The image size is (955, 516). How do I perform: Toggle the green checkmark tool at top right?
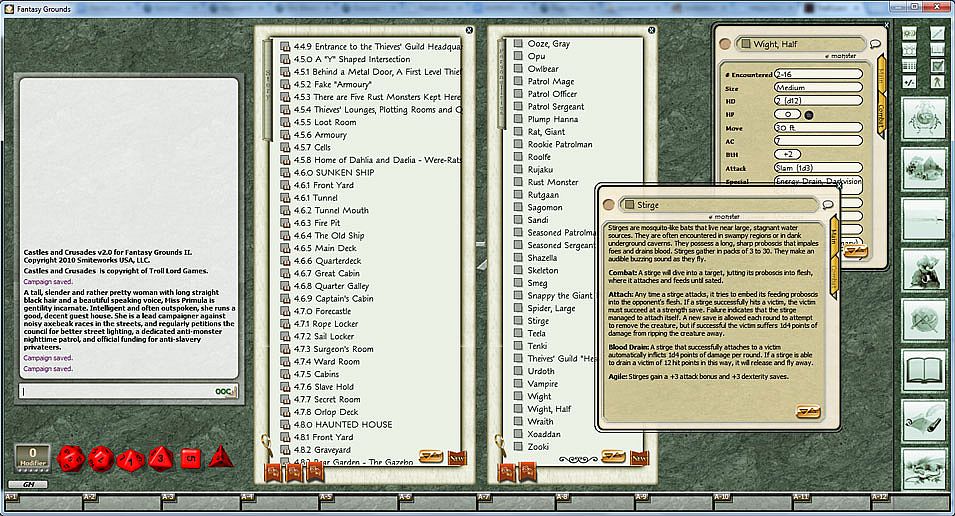click(937, 65)
